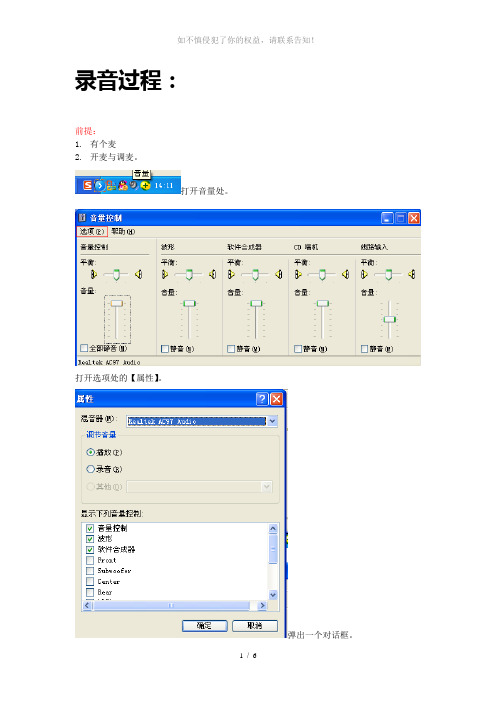The width and height of the screenshot is (496, 702).
Task: Mute the 波形 channel
Action: point(165,349)
